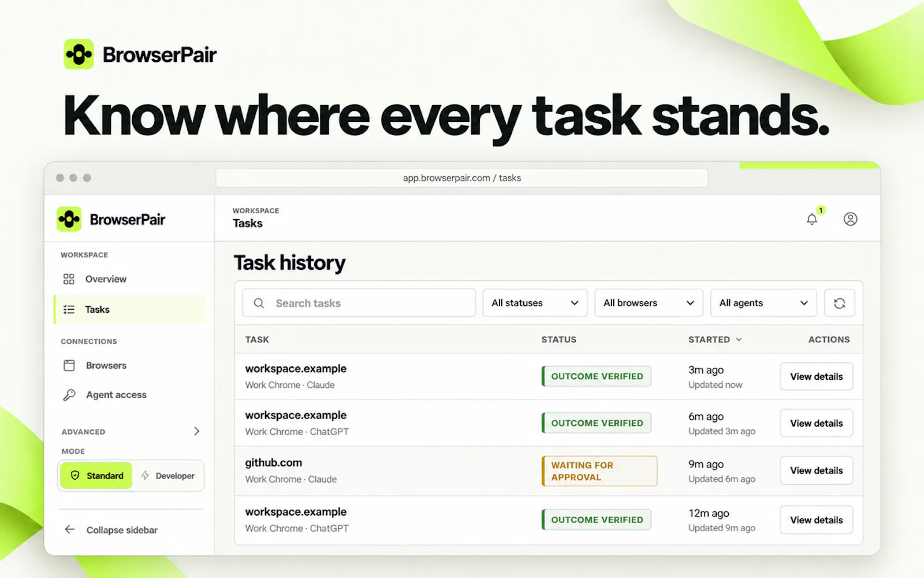924x578 pixels.
Task: Expand the Advanced section chevron
Action: pyautogui.click(x=197, y=431)
